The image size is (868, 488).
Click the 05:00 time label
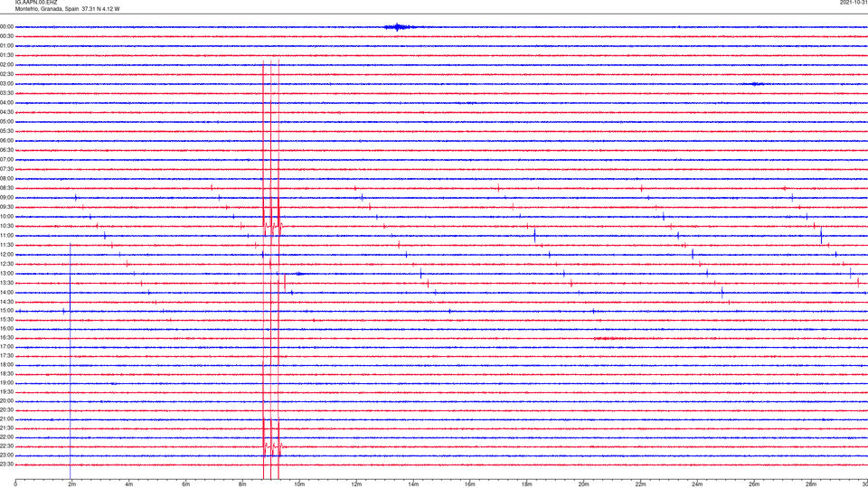[6, 122]
